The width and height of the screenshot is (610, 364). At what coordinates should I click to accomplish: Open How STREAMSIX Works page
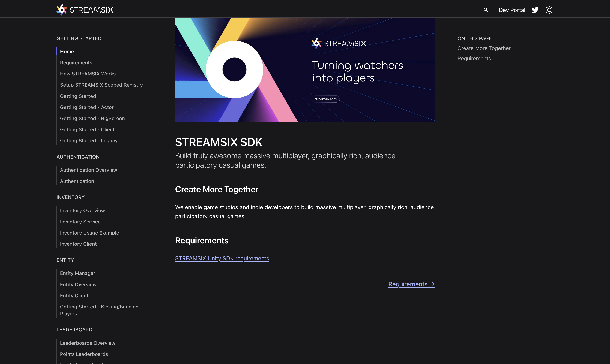pos(88,74)
